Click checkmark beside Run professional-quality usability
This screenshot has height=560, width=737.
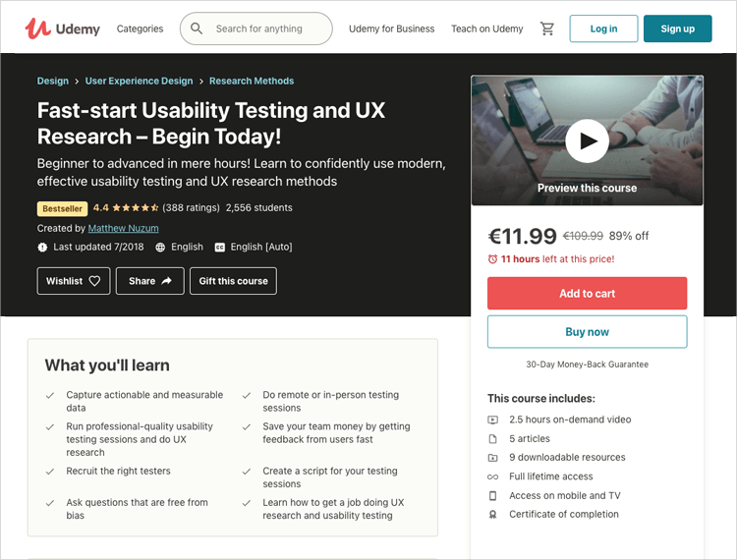[49, 427]
